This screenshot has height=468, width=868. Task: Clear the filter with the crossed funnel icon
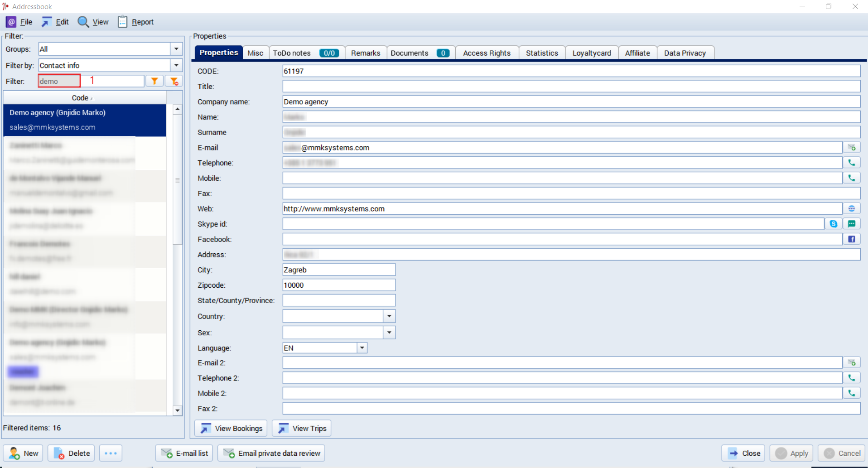click(174, 81)
